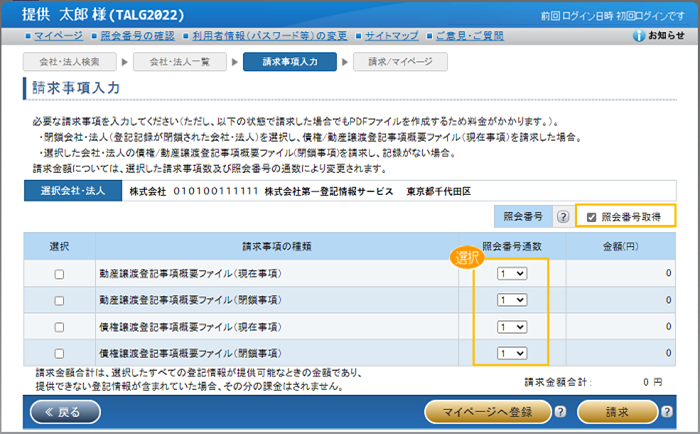Go to 会社・法人一覧 step
Image resolution: width=700 pixels, height=434 pixels.
coord(179,62)
